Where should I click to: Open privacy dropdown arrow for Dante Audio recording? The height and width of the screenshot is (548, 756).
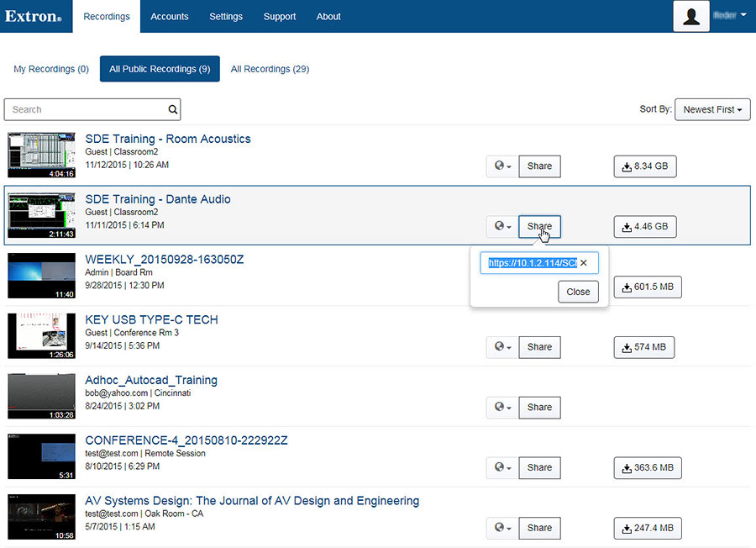[507, 226]
